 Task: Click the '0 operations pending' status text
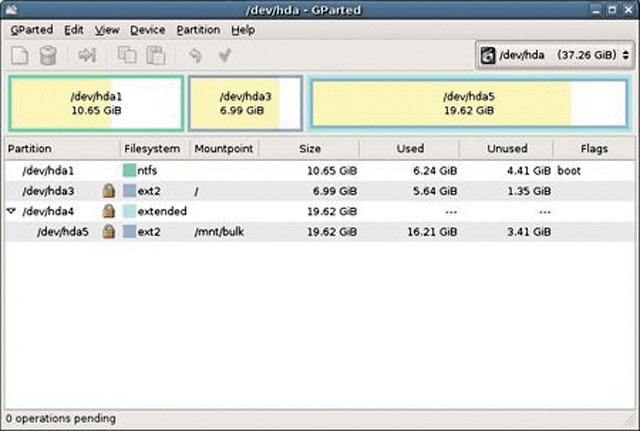(60, 418)
